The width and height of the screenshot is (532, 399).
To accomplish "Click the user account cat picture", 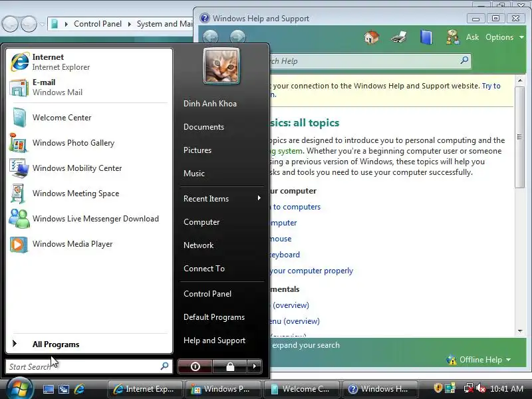I will [221, 66].
